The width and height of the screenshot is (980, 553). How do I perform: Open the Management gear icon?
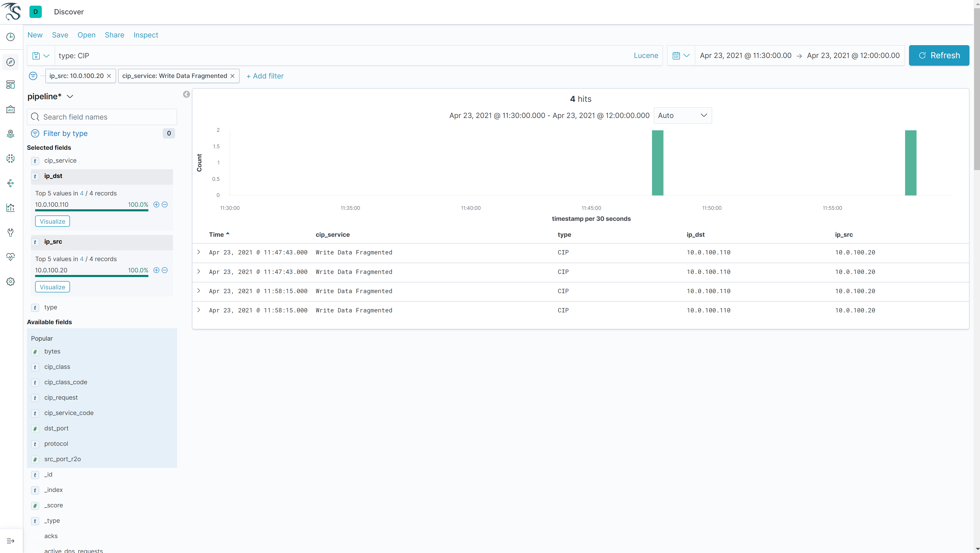click(x=11, y=281)
